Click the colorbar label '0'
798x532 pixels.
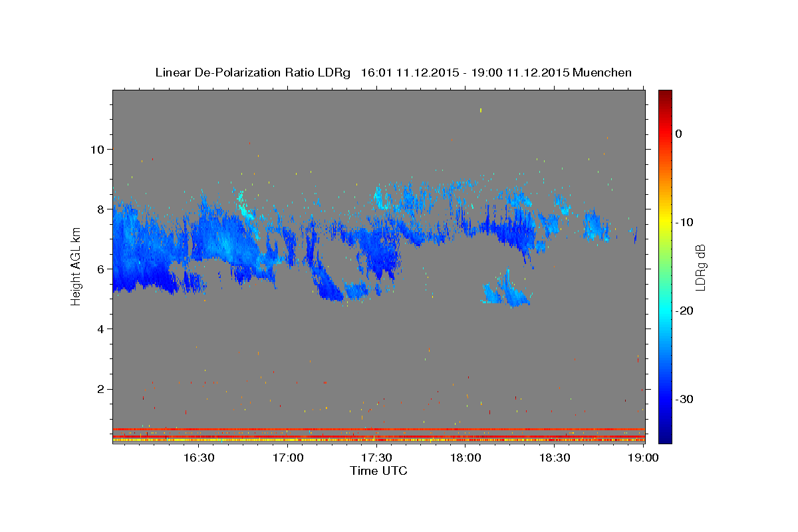click(678, 134)
